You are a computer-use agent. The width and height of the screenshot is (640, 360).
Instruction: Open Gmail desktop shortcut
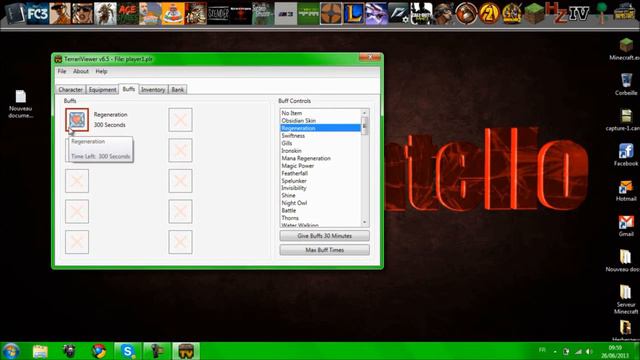(626, 226)
